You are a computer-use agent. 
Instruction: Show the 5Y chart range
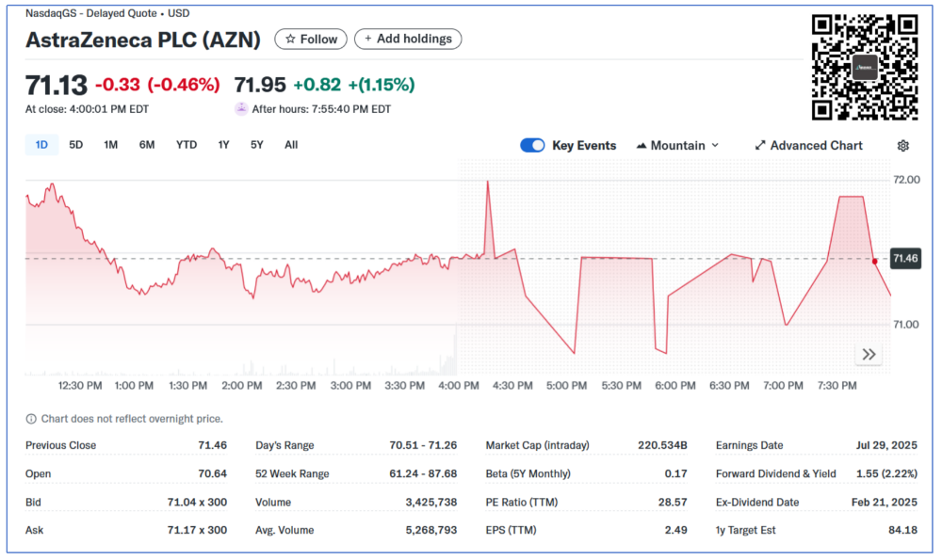point(256,145)
